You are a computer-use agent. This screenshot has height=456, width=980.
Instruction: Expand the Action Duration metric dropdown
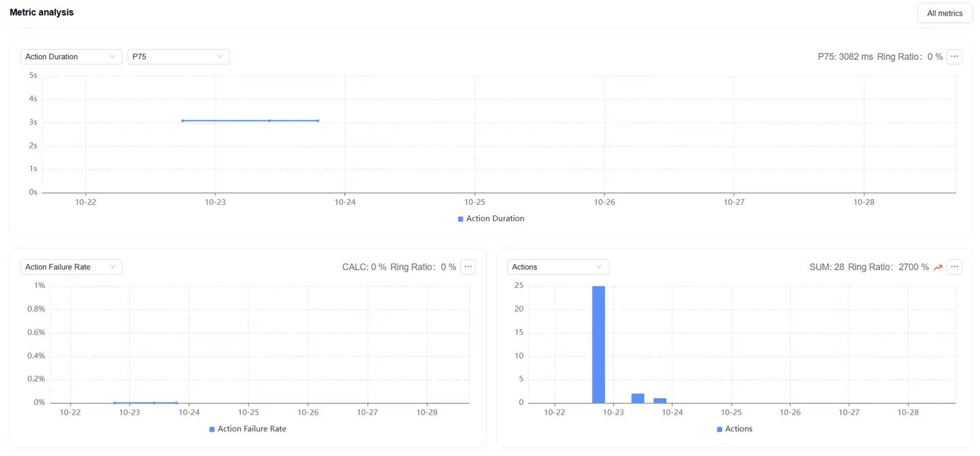pyautogui.click(x=71, y=56)
